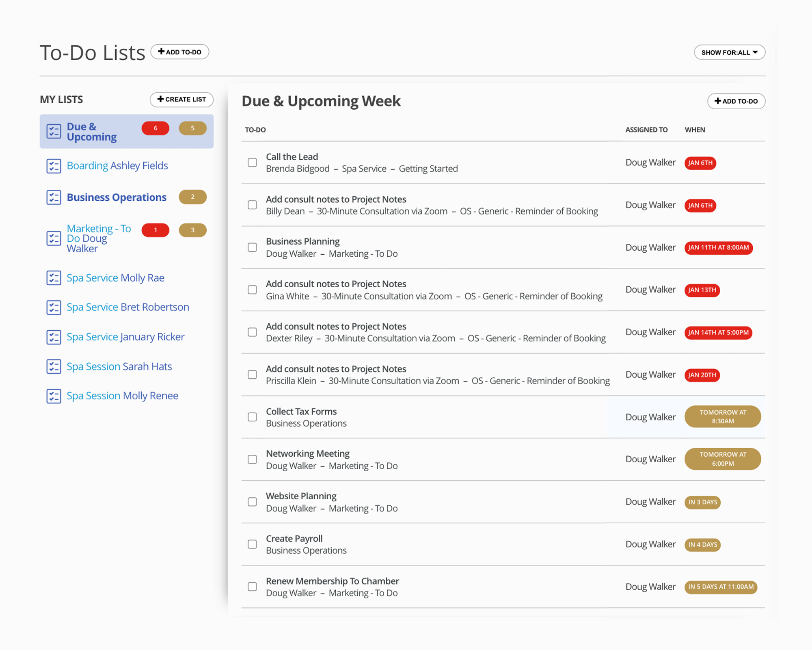
Task: Click the checklist icon for Boarding Ashley Fields
Action: 53,165
